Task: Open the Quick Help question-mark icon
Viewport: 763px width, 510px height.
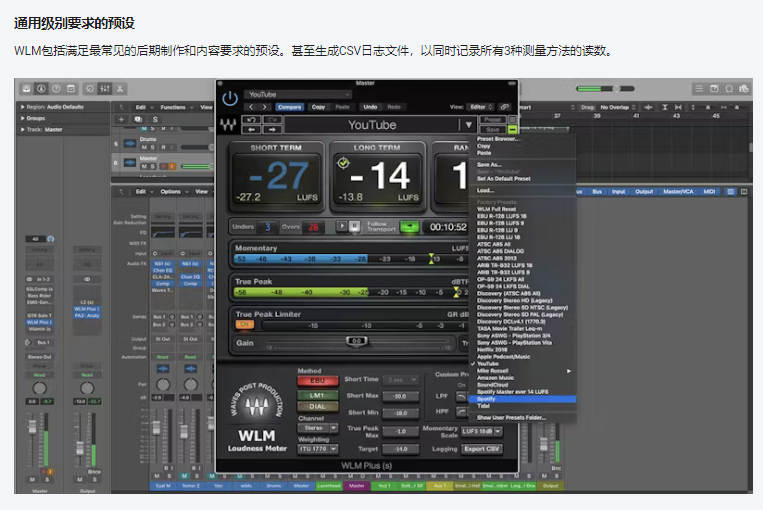Action: pos(56,89)
